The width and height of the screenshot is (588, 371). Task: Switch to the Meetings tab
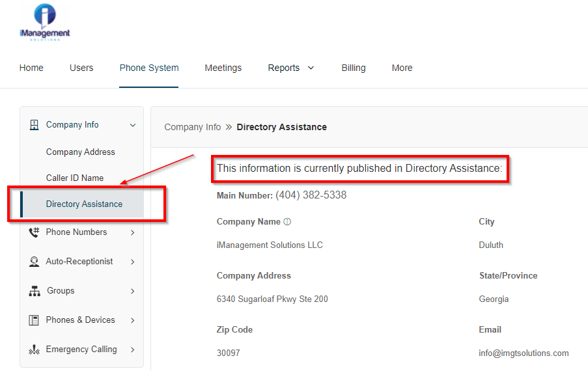(223, 68)
